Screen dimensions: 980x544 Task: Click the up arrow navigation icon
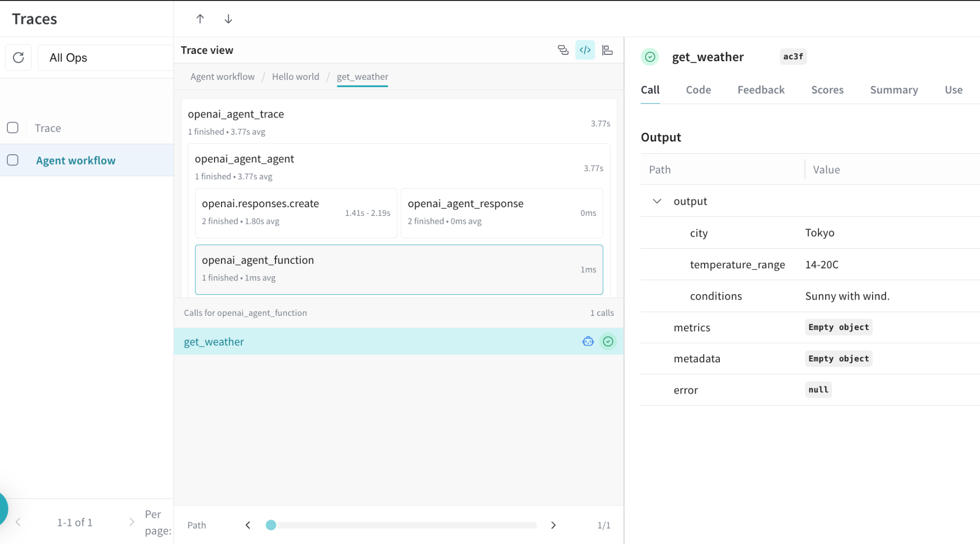tap(200, 19)
